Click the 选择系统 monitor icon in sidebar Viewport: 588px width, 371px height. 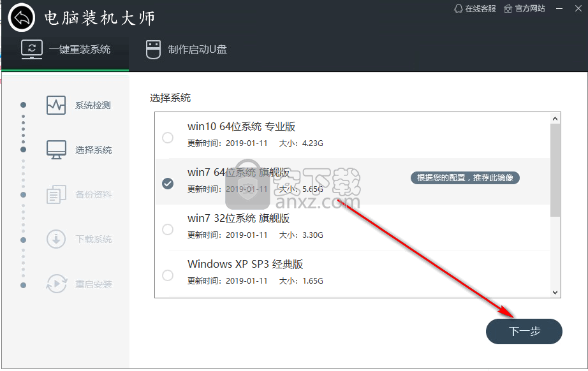(56, 150)
